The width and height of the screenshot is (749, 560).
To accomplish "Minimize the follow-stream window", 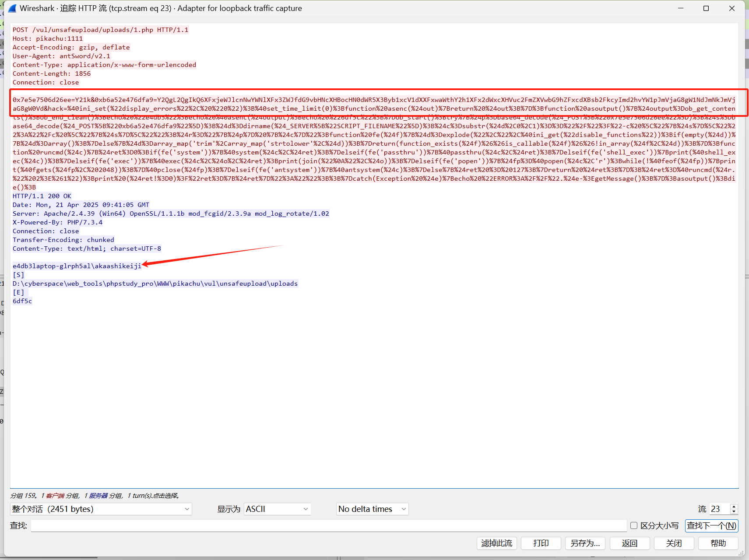I will pos(681,8).
